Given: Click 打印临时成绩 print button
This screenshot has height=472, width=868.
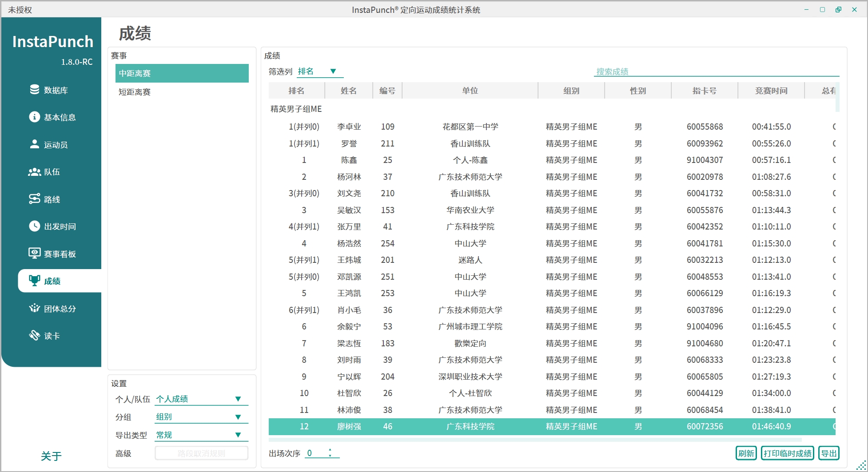Looking at the screenshot, I should (x=787, y=453).
